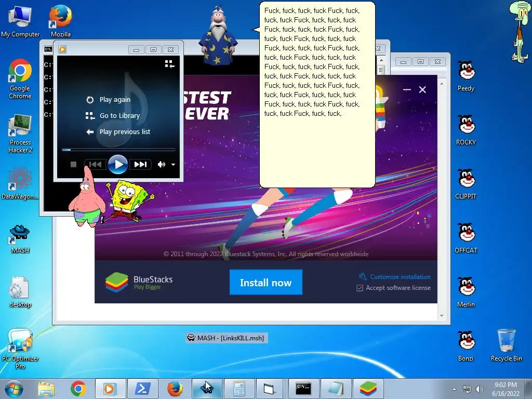This screenshot has width=532, height=399.
Task: Open Chrome from the taskbar
Action: coord(78,389)
